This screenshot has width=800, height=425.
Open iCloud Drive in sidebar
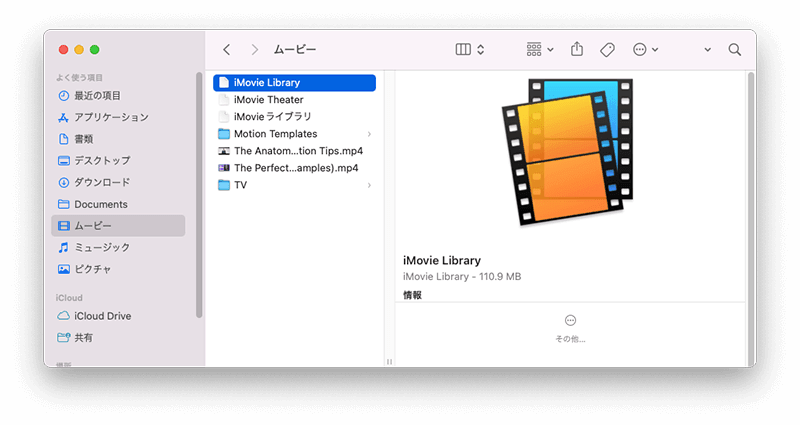click(118, 316)
